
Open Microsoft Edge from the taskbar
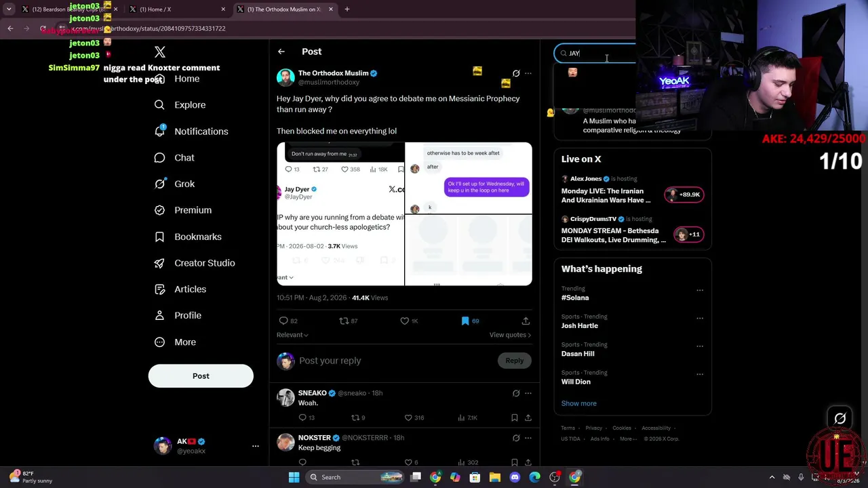[x=534, y=477]
